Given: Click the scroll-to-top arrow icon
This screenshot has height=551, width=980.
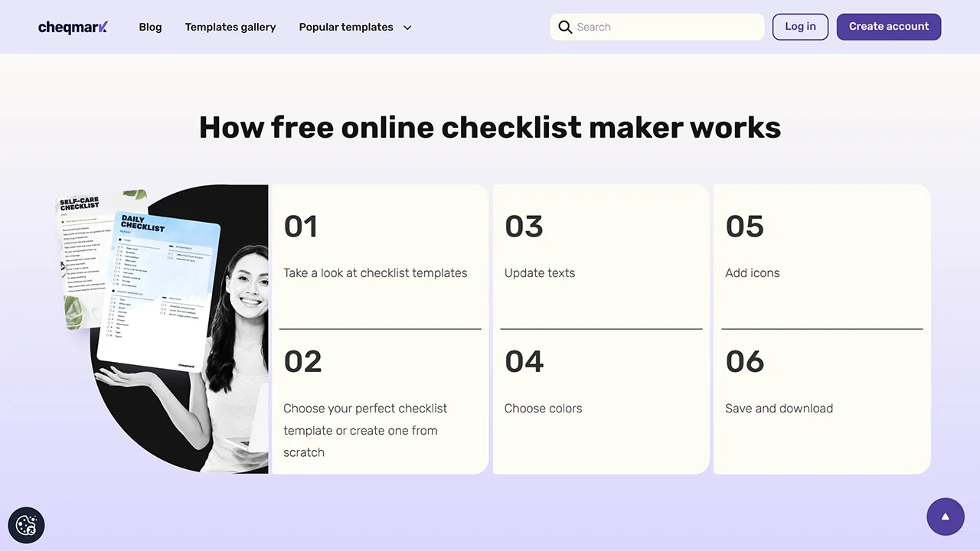Looking at the screenshot, I should coord(946,517).
